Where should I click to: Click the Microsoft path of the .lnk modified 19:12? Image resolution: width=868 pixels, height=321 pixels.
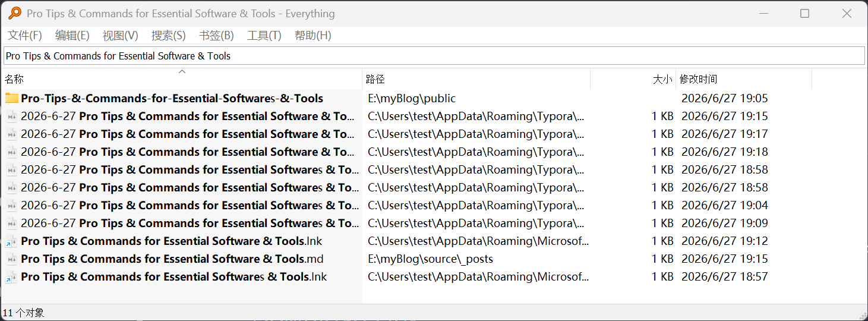(x=478, y=241)
